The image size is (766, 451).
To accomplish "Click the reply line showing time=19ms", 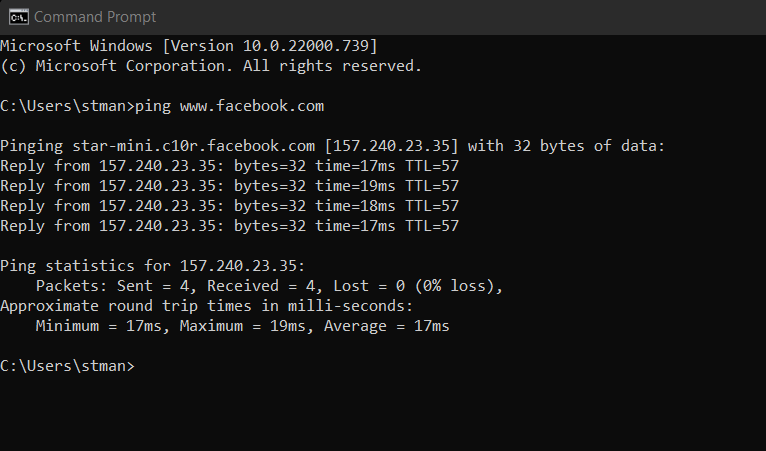I will pyautogui.click(x=229, y=186).
